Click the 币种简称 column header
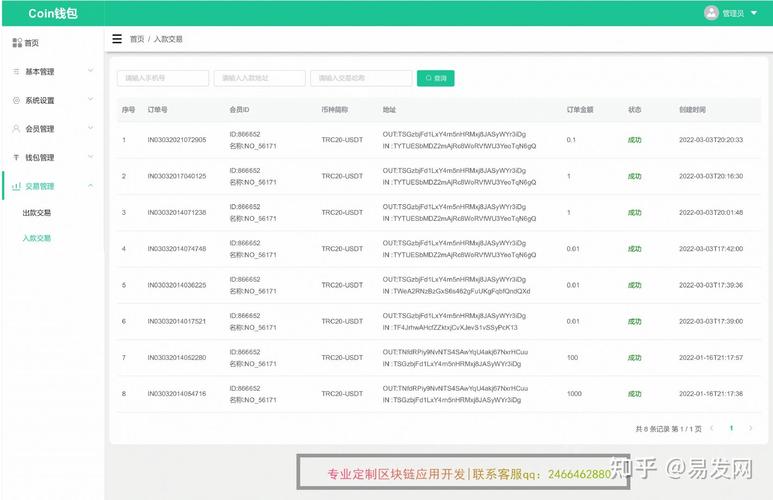The width and height of the screenshot is (773, 500). 335,109
